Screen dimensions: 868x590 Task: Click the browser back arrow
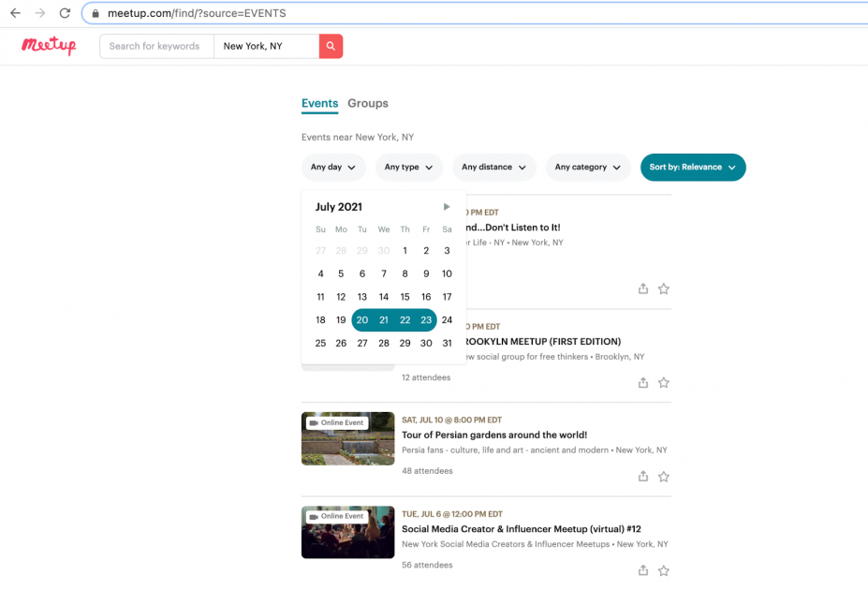[13, 13]
